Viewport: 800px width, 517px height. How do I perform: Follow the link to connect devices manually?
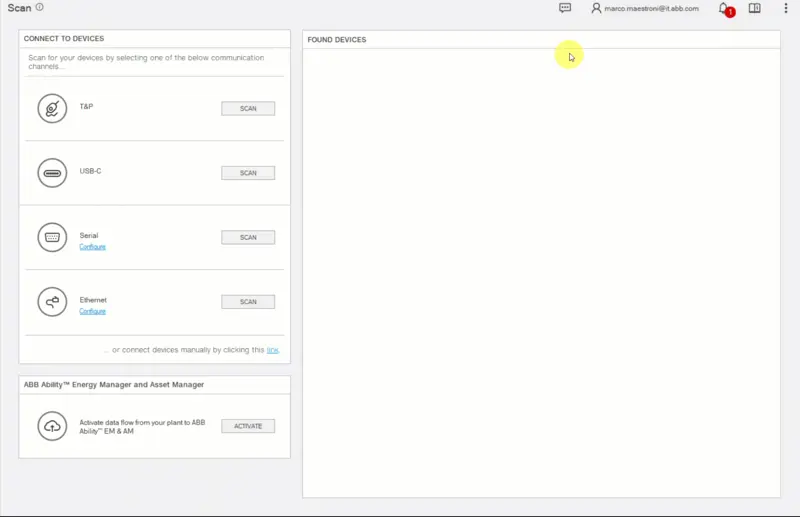pyautogui.click(x=272, y=350)
